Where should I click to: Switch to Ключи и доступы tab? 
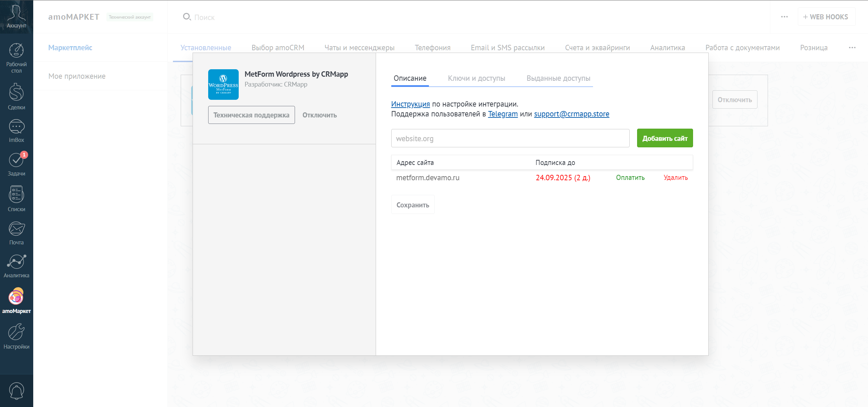476,78
